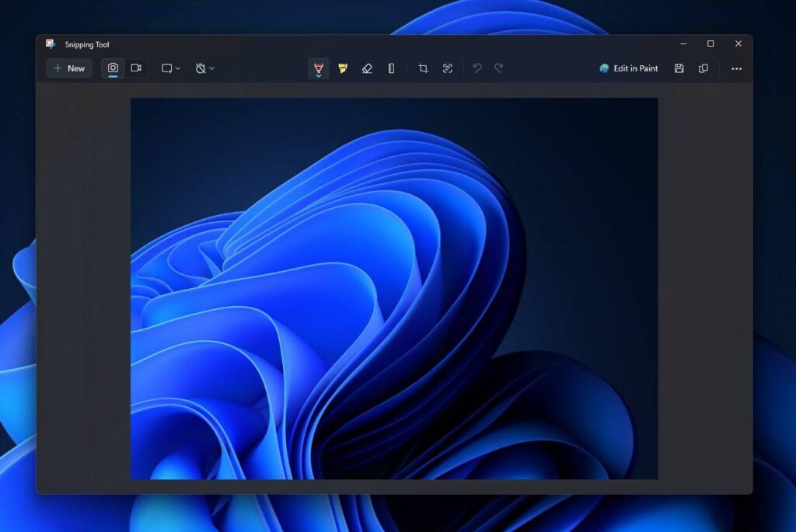Launch the Text actions tool

click(447, 68)
